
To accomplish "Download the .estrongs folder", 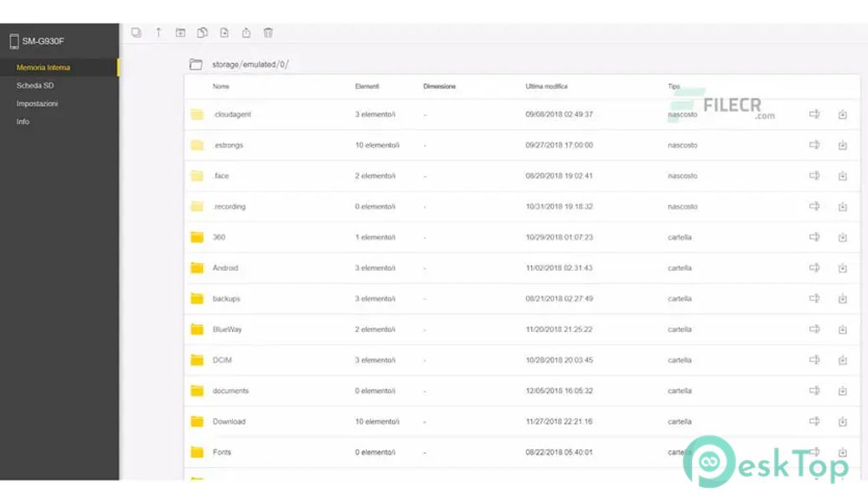I will tap(843, 145).
